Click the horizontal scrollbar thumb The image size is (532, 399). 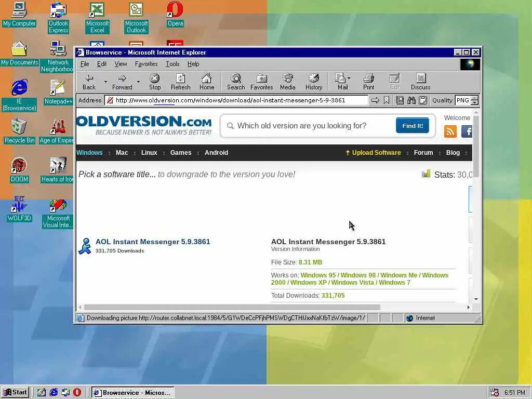click(232, 307)
